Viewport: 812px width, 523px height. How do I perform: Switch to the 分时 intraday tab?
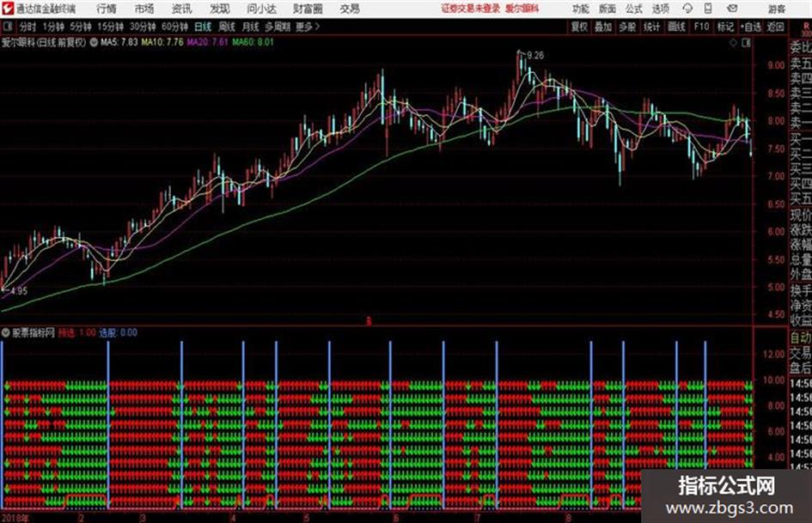click(x=27, y=27)
